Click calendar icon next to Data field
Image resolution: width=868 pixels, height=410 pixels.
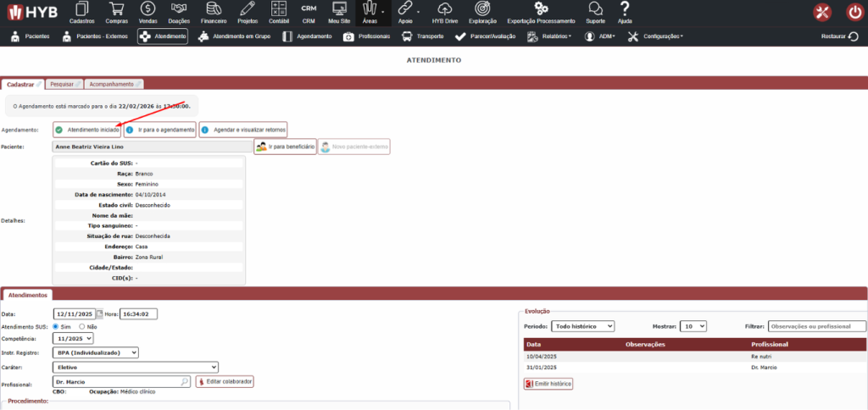click(100, 313)
